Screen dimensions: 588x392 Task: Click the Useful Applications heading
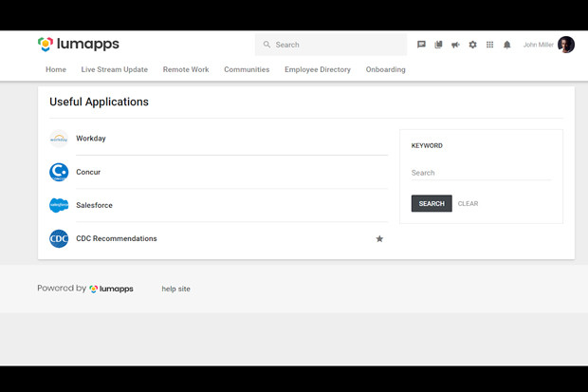(99, 102)
